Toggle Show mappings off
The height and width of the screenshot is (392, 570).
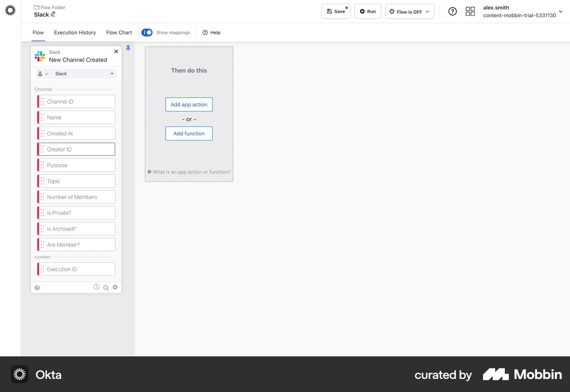tap(147, 32)
